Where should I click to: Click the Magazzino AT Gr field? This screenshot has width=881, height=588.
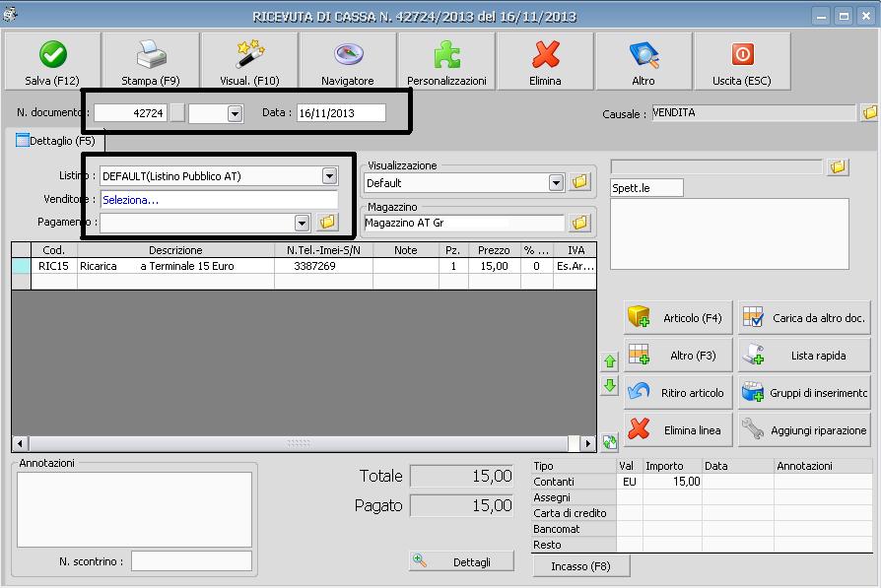[464, 223]
